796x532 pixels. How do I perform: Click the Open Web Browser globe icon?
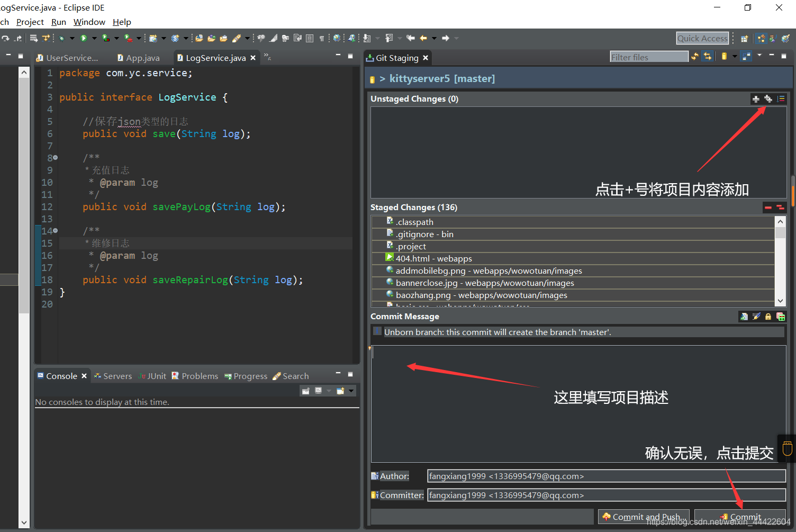[337, 38]
